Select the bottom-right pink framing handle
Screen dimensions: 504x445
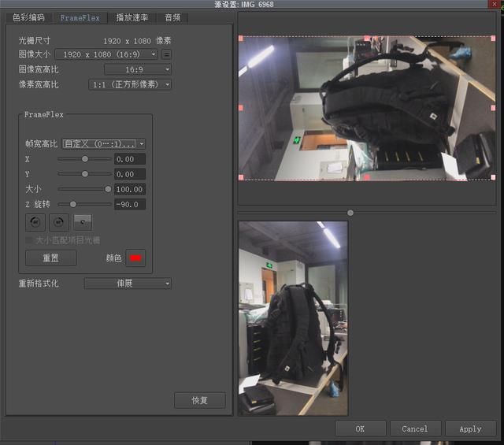coord(493,178)
